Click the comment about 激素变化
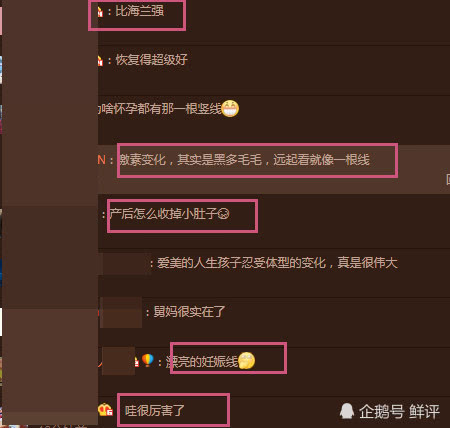The height and width of the screenshot is (428, 450). pos(245,160)
